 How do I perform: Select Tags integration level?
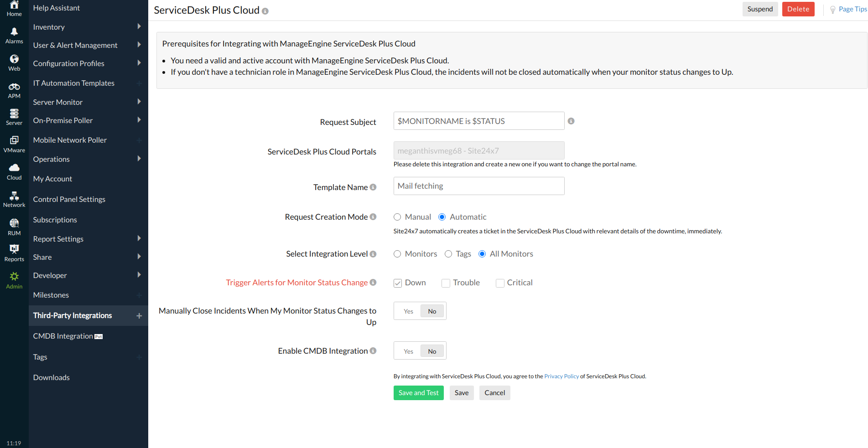point(448,254)
